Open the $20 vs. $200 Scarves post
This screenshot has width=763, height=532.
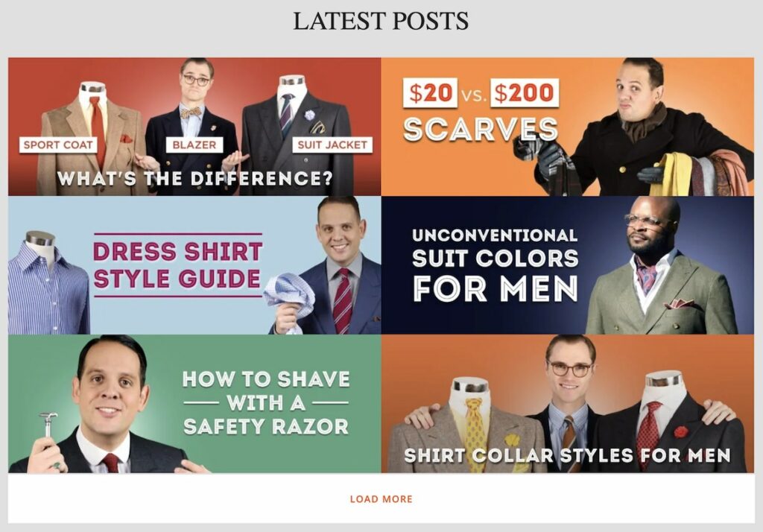(x=567, y=127)
